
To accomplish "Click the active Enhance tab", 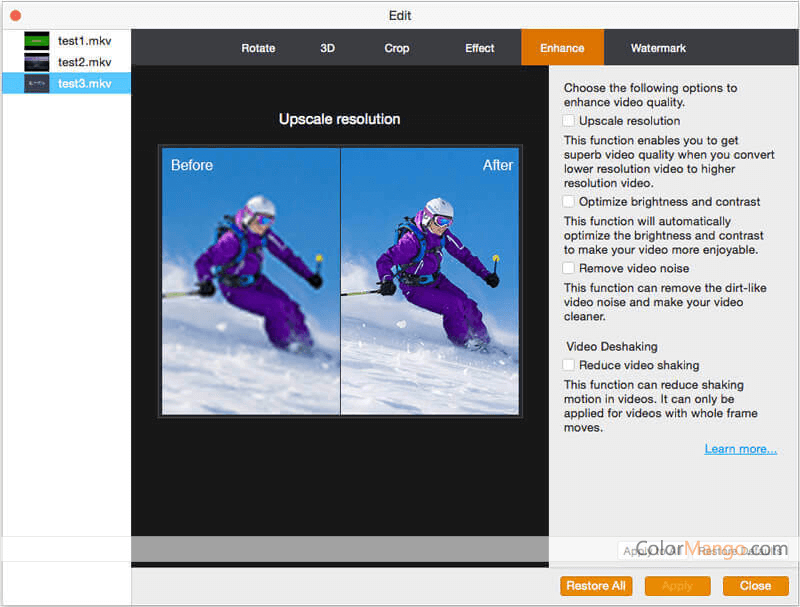I will [x=562, y=48].
